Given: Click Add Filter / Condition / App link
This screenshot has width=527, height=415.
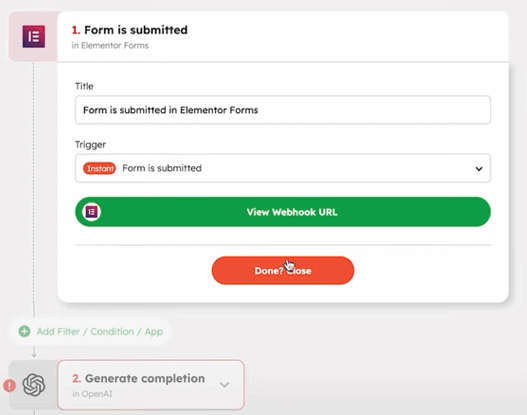Looking at the screenshot, I should point(100,332).
